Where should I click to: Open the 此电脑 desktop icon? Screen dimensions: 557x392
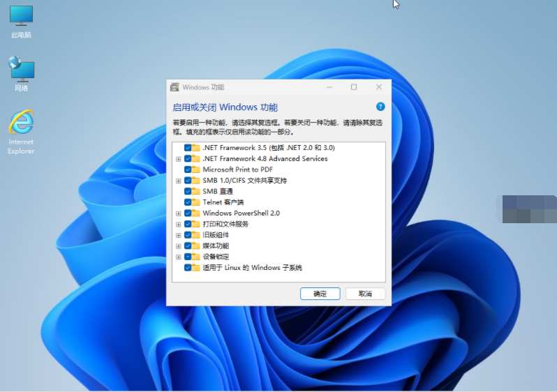pyautogui.click(x=22, y=22)
